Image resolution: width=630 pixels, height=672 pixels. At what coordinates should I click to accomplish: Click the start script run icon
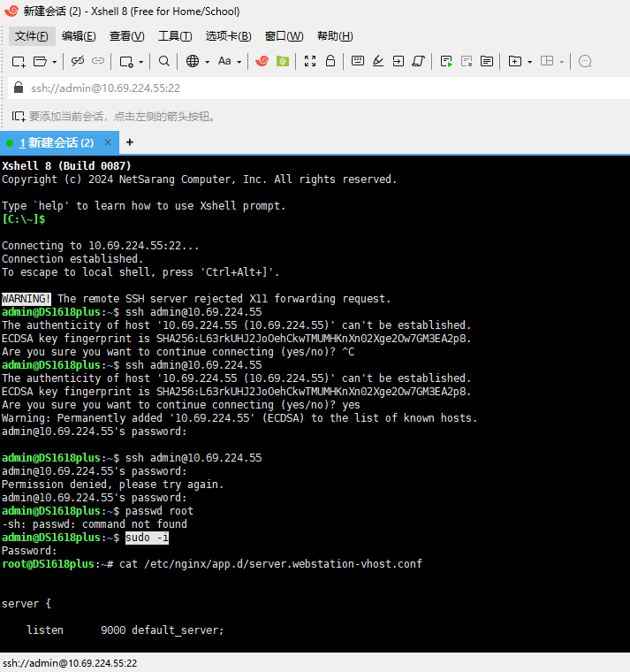(x=446, y=61)
